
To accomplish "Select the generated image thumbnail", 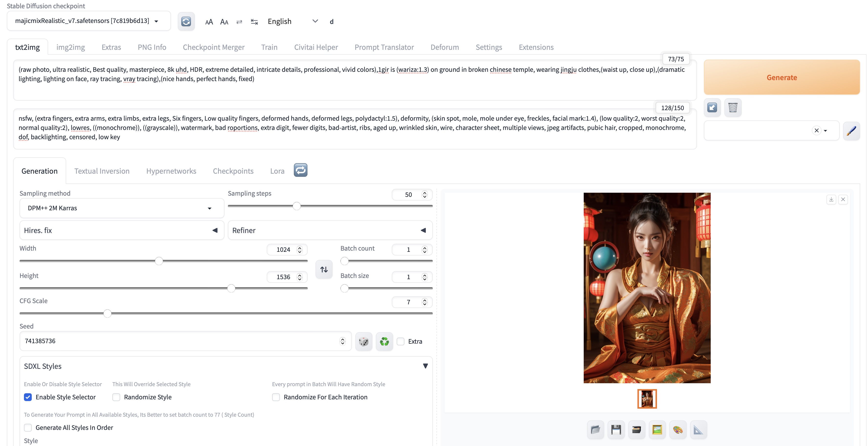I will [647, 399].
